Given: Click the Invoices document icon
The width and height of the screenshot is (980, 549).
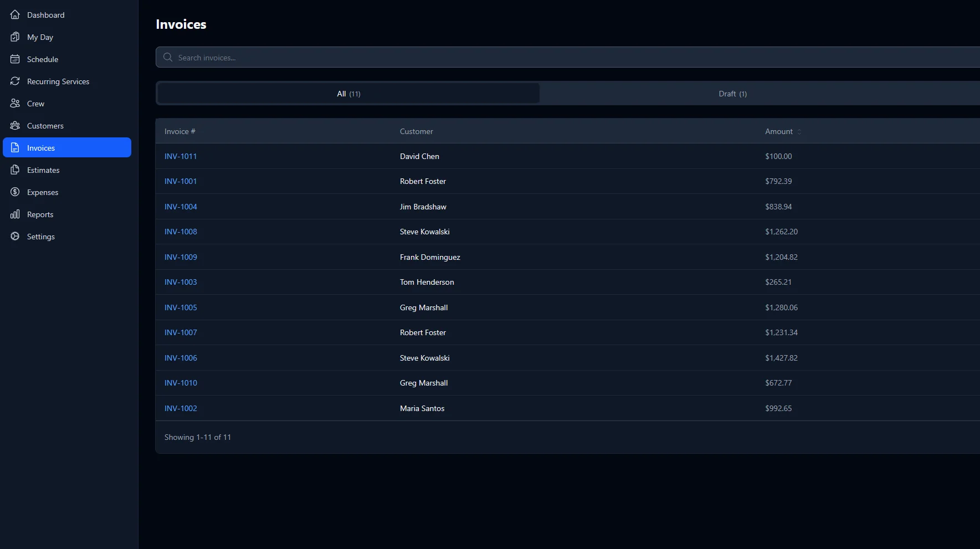Looking at the screenshot, I should [x=15, y=148].
